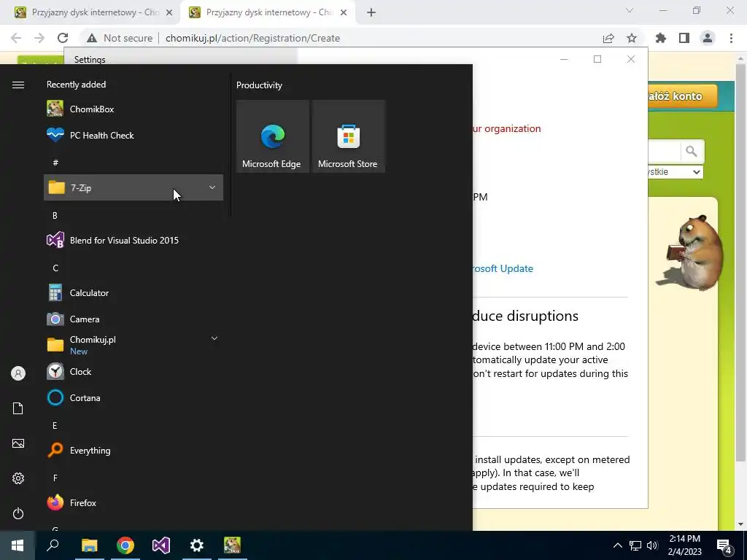
Task: Open Pictures from Start sidebar
Action: pos(18,443)
